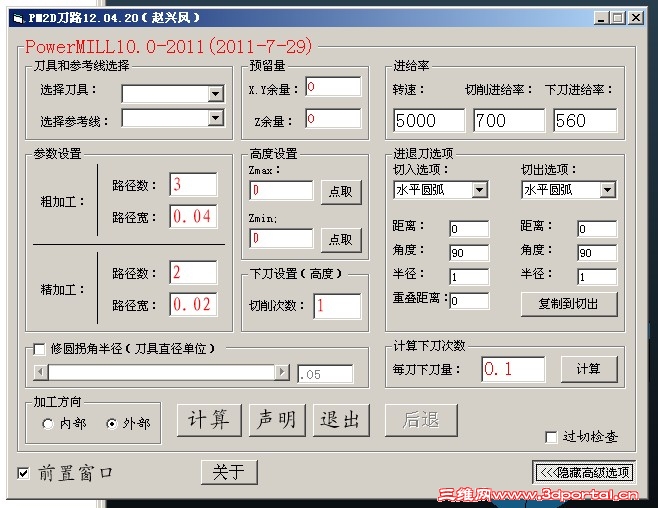Open the 选择参考线 dropdown
The width and height of the screenshot is (658, 508).
coord(216,118)
